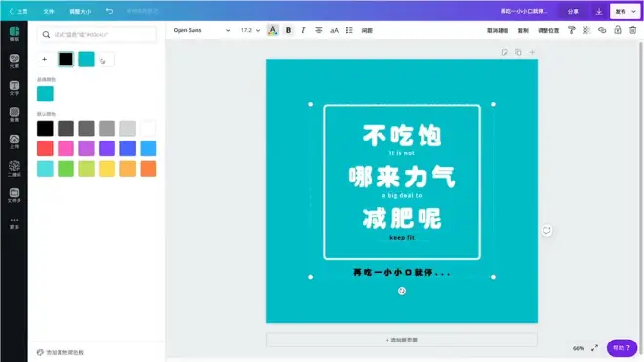Click the undo arrow in header
Image resolution: width=644 pixels, height=362 pixels.
pyautogui.click(x=109, y=11)
